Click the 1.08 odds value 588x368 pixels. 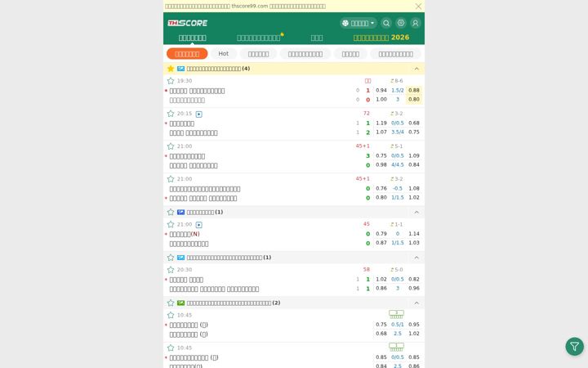click(x=414, y=188)
